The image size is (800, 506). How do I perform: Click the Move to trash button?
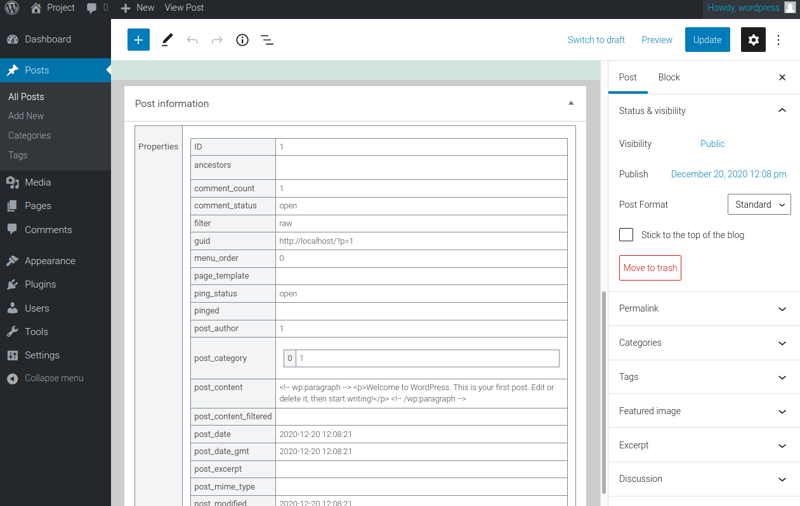[x=650, y=268]
